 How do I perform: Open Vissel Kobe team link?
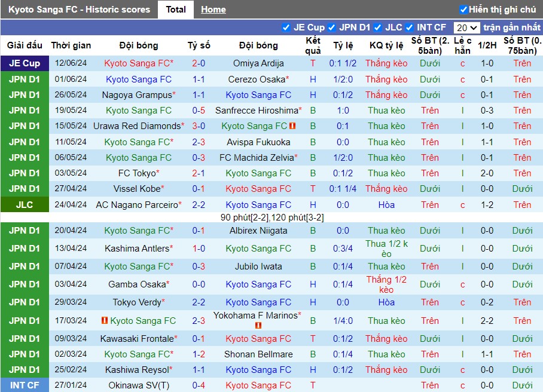click(137, 189)
